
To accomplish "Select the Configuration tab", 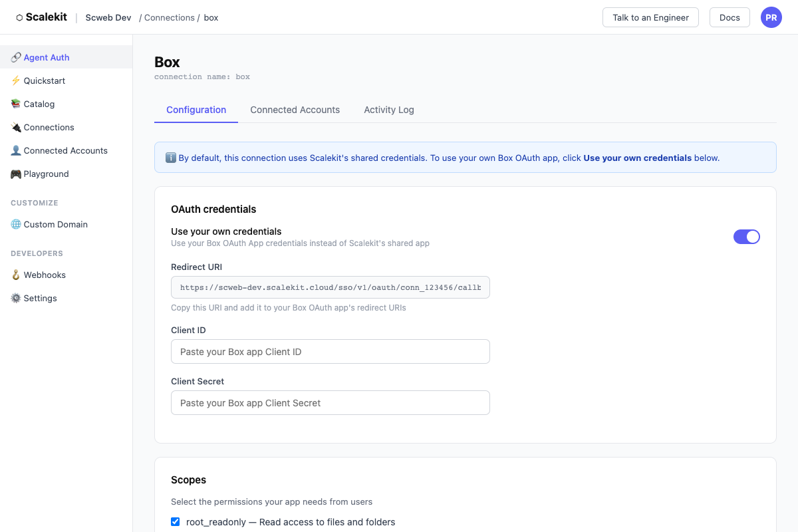I will click(196, 110).
